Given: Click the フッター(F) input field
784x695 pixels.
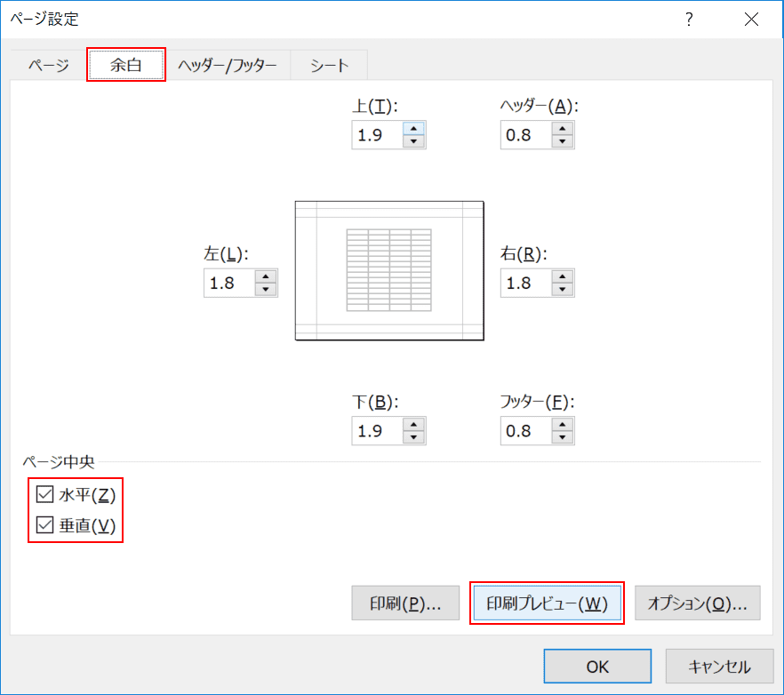Looking at the screenshot, I should (526, 431).
